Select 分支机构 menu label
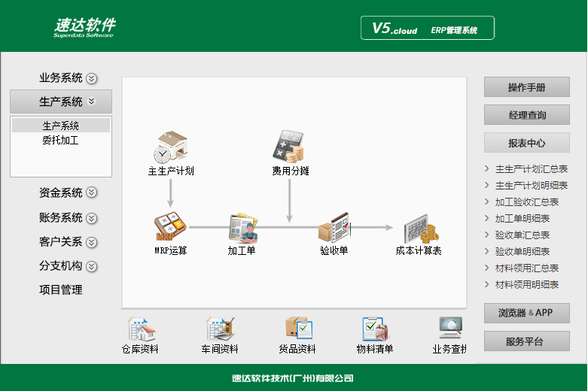Viewport: 588px width, 391px height. tap(61, 266)
